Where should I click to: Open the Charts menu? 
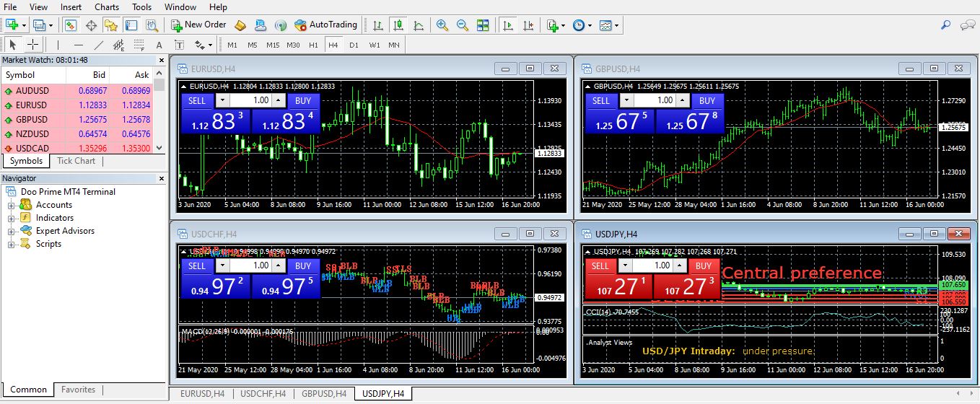tap(107, 7)
